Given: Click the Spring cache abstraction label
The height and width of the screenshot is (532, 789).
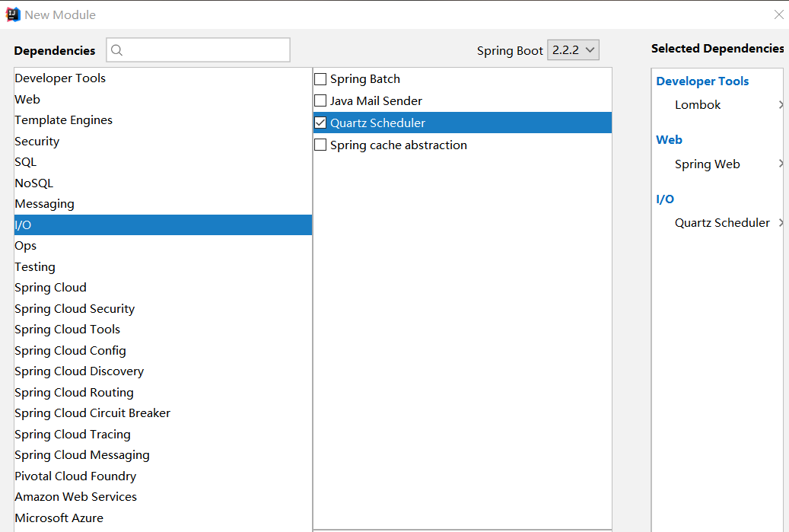Looking at the screenshot, I should (399, 145).
